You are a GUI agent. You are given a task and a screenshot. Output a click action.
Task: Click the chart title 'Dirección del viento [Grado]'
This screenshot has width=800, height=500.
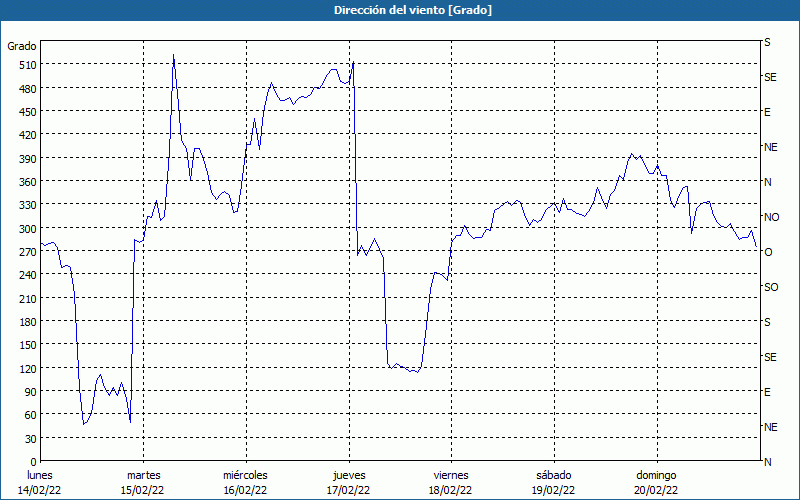pyautogui.click(x=413, y=10)
